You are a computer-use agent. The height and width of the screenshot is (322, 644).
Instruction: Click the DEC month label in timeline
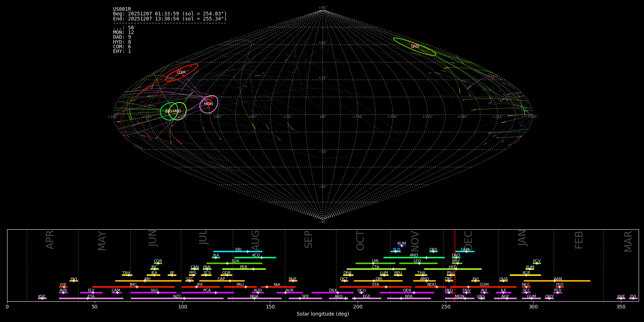[x=468, y=240]
